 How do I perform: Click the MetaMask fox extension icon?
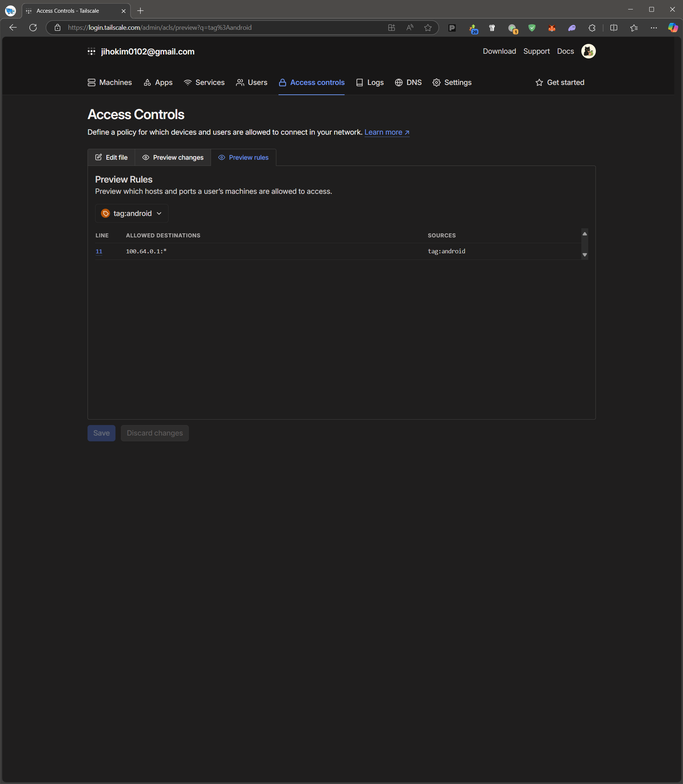pos(552,28)
